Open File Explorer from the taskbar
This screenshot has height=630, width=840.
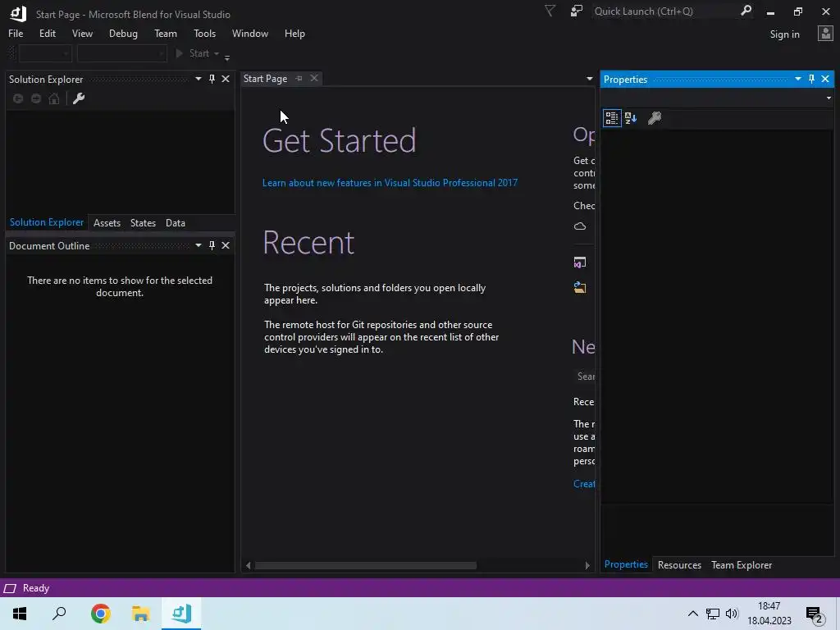click(141, 614)
